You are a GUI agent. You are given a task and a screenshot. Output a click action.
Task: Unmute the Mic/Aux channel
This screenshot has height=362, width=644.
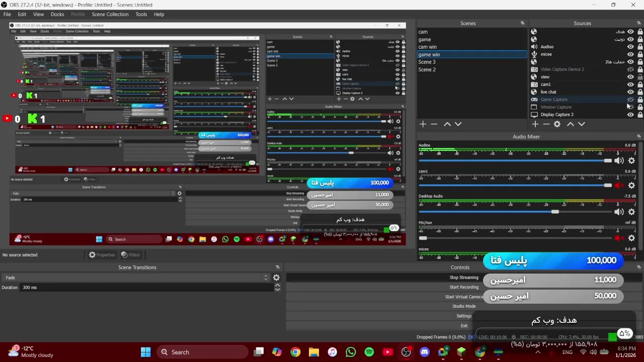coord(619,238)
